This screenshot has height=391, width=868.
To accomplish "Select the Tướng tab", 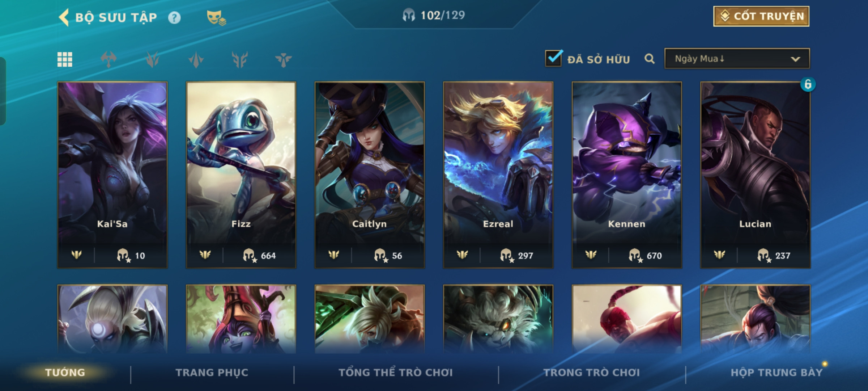I will 65,372.
